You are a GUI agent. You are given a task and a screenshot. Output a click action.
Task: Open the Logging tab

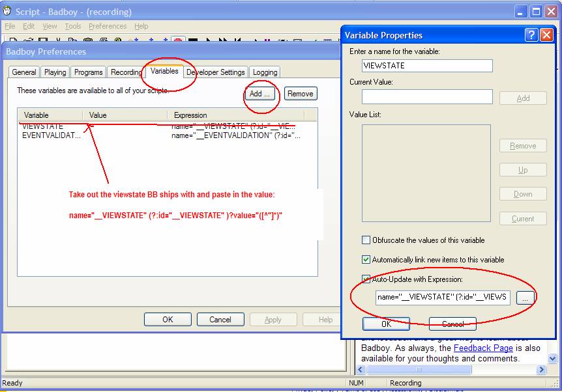(x=265, y=72)
